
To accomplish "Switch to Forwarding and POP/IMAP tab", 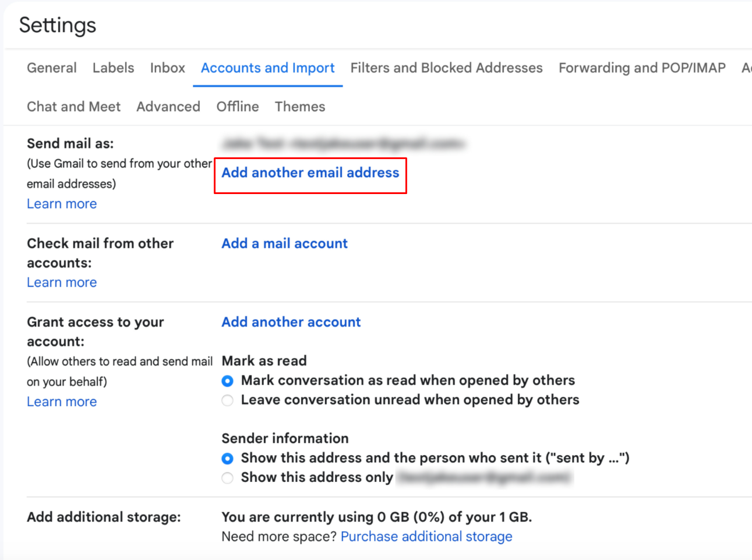I will pos(642,68).
